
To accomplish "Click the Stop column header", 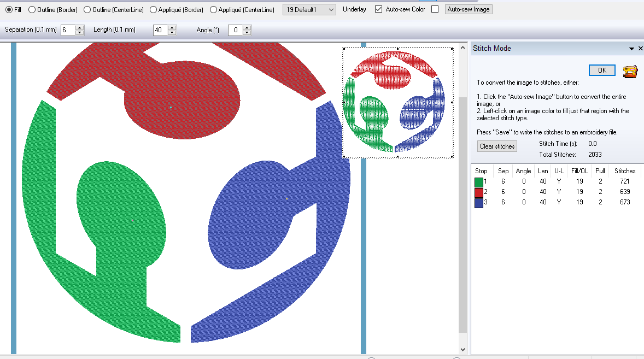I will click(x=481, y=171).
